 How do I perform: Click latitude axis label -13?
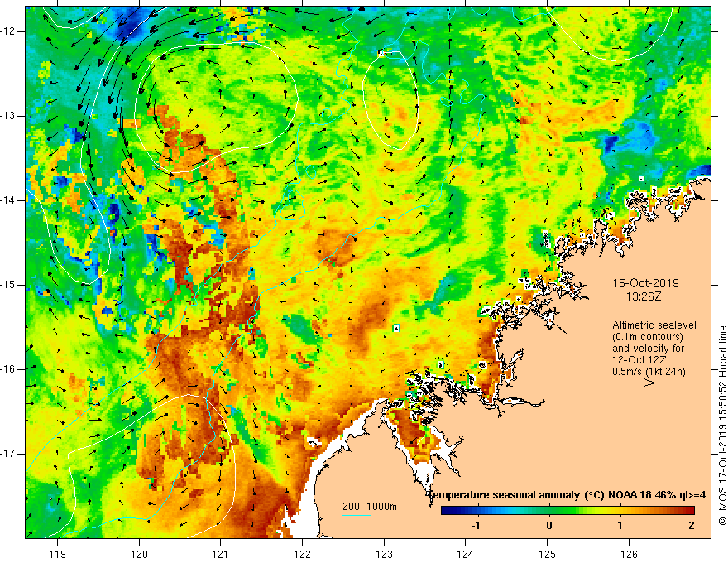[9, 116]
